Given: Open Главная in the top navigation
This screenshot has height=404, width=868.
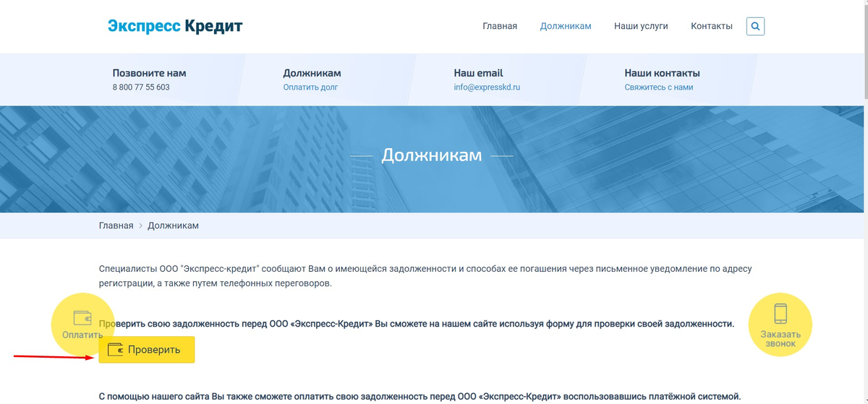Looking at the screenshot, I should (500, 26).
